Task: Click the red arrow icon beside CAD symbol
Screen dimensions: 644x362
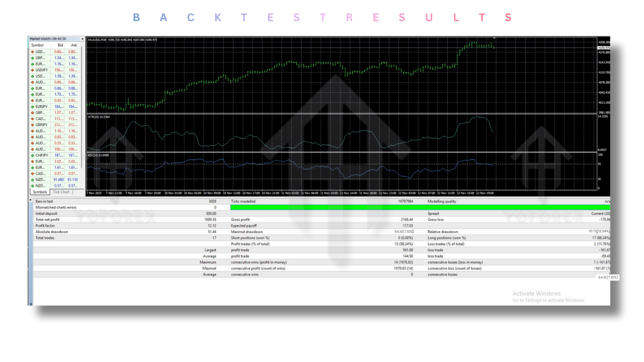Action: coord(31,119)
